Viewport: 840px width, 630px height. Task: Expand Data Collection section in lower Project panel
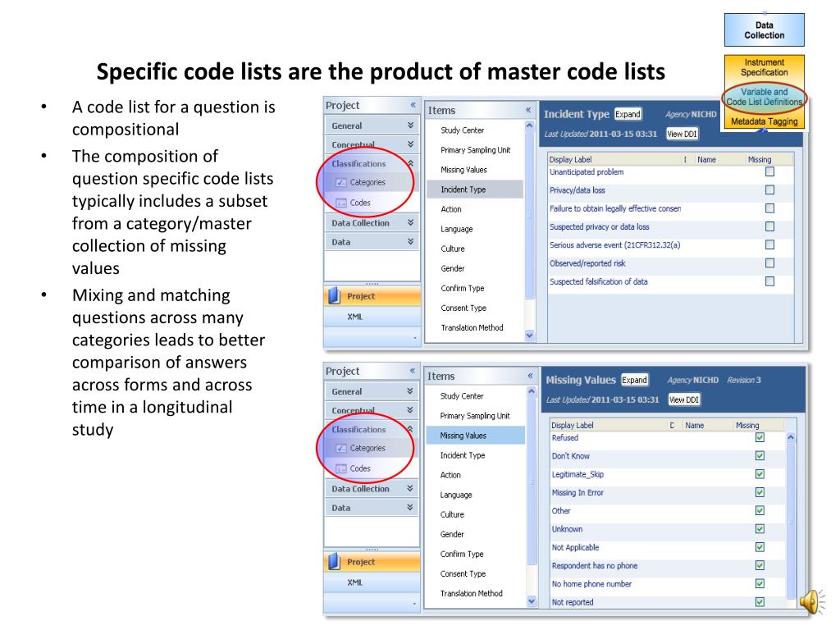(410, 488)
